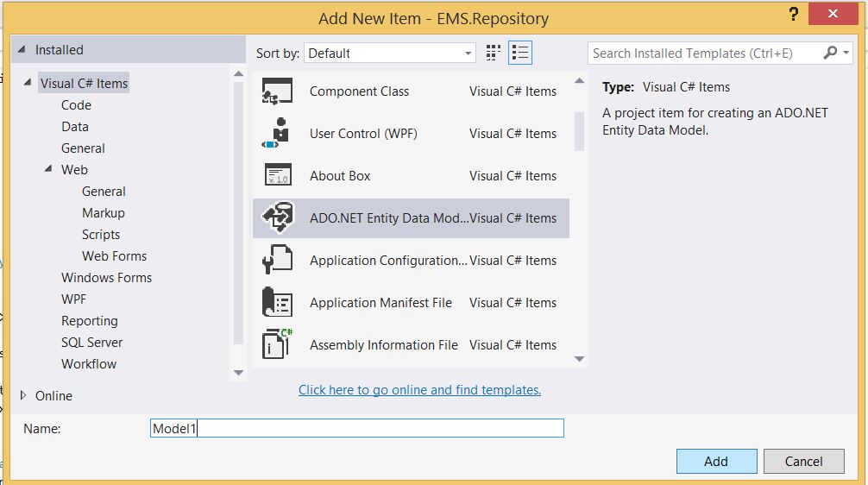Viewport: 868px width, 485px height.
Task: Select the Reporting category
Action: [x=89, y=321]
